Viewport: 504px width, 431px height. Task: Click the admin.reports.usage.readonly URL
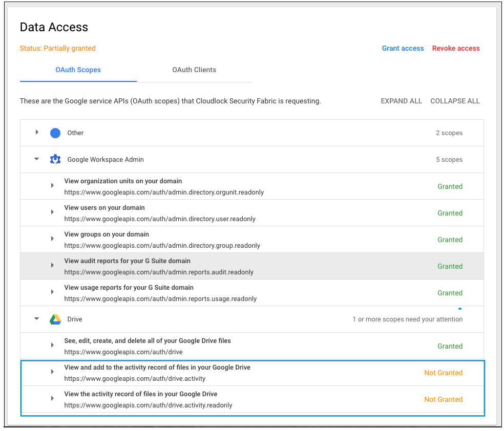160,299
